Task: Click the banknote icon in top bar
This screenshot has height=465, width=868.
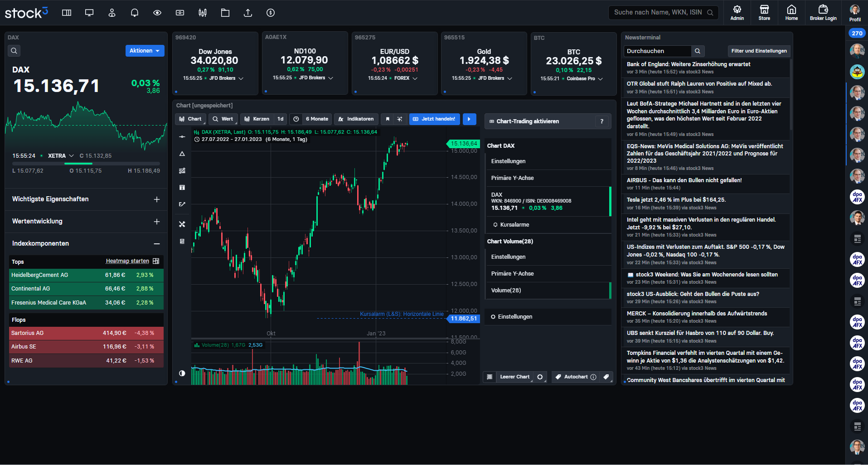Action: tap(180, 13)
